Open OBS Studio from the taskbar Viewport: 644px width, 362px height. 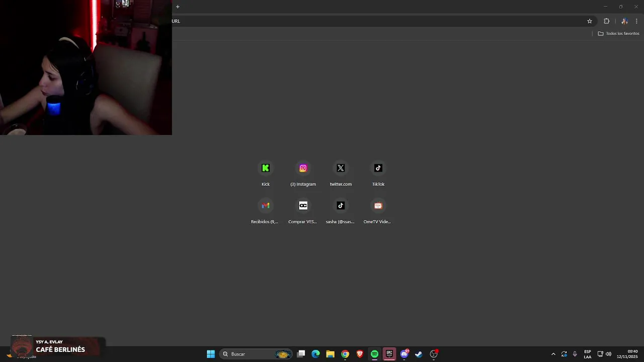434,354
